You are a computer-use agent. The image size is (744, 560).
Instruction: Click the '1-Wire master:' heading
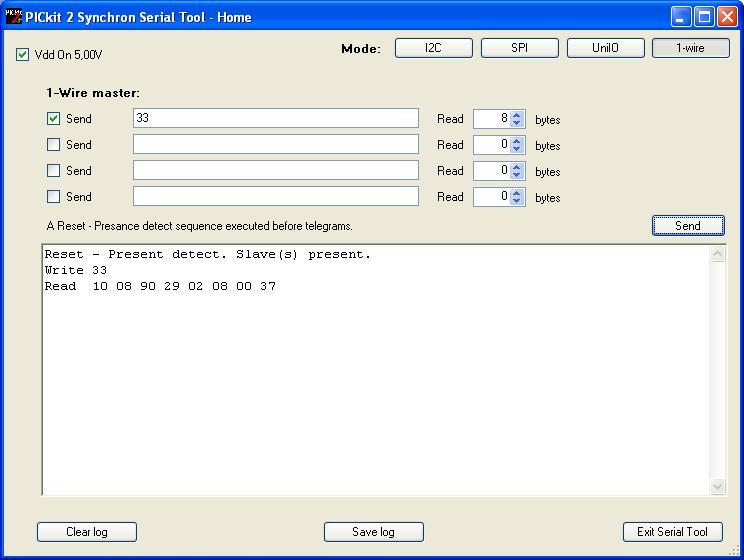pos(93,93)
